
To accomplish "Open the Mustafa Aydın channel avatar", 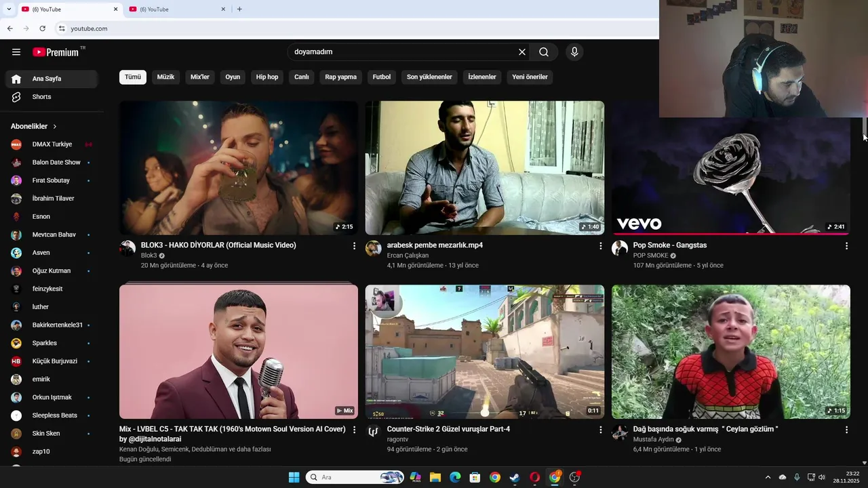I will coord(620,432).
